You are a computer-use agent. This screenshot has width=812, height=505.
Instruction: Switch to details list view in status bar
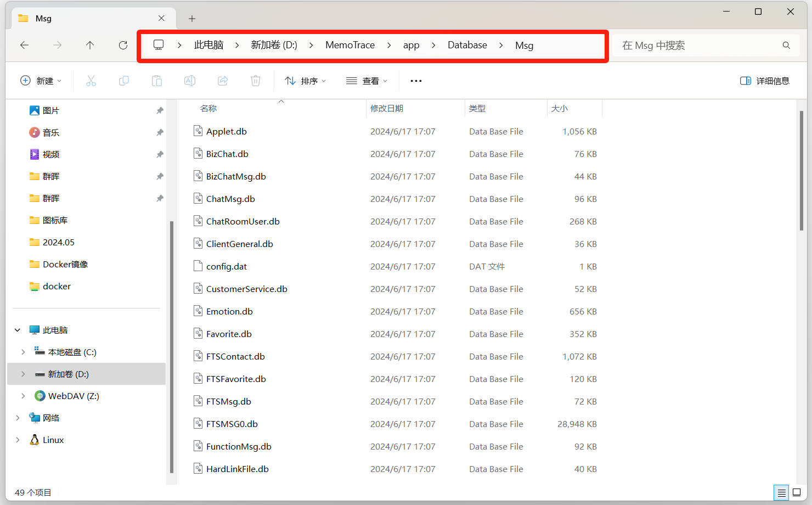[781, 492]
